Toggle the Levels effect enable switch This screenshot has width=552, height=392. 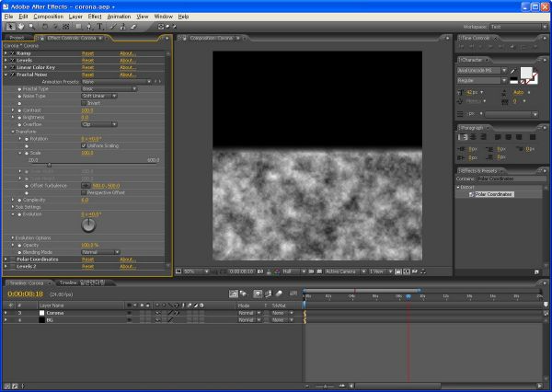pos(13,61)
